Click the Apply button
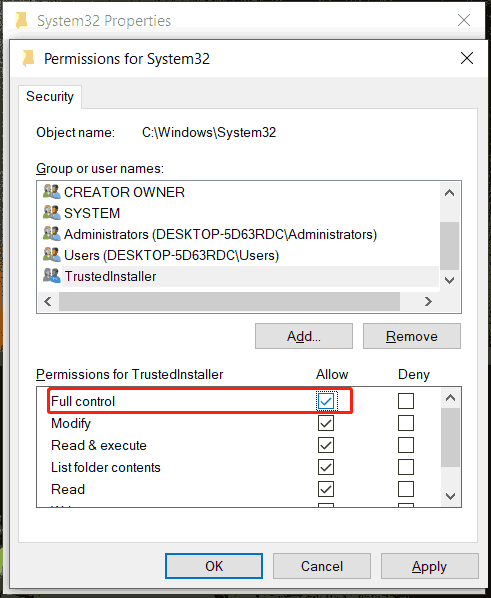 pos(430,566)
